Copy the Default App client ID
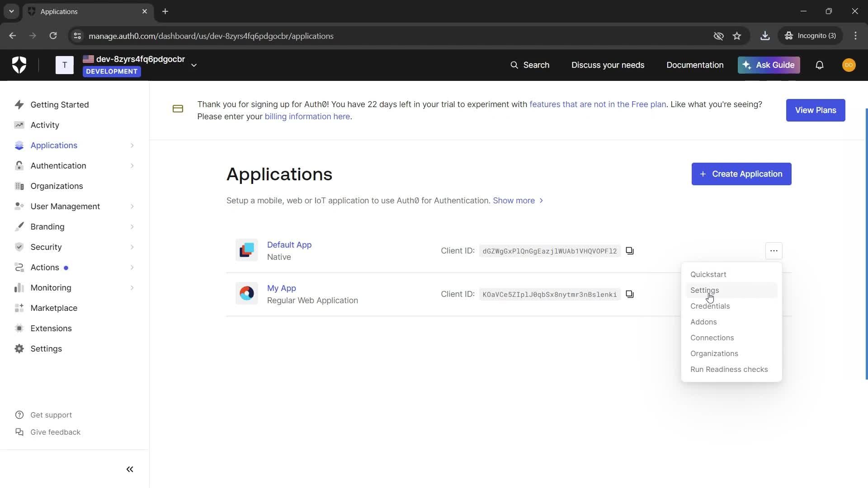Viewport: 868px width, 488px height. (x=630, y=251)
